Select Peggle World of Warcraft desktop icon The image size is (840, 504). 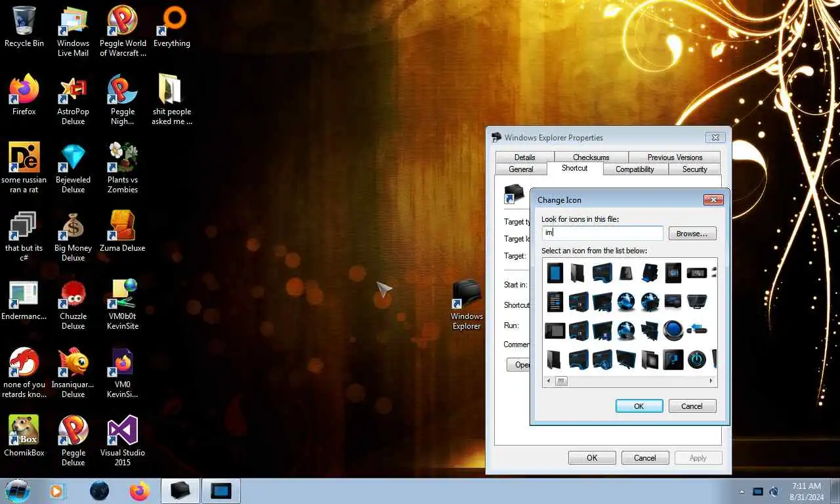pos(123,32)
